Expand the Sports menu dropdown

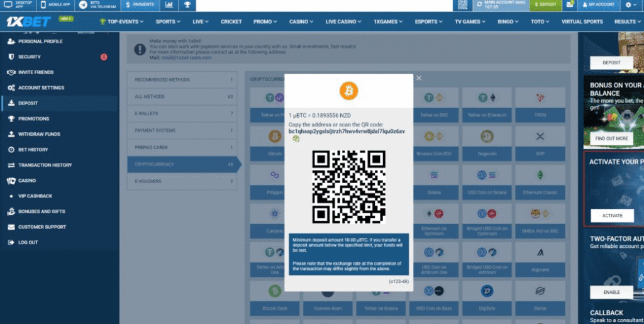point(168,21)
